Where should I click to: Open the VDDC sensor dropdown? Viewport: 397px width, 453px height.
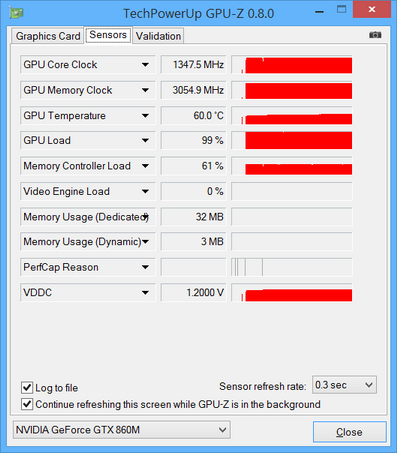(145, 293)
